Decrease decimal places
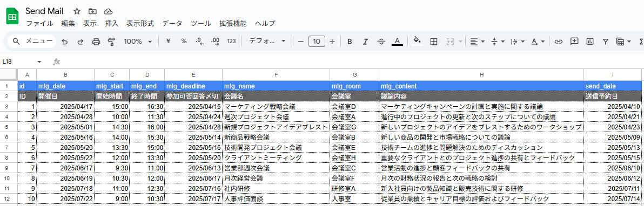The height and width of the screenshot is (206, 644). pyautogui.click(x=199, y=42)
